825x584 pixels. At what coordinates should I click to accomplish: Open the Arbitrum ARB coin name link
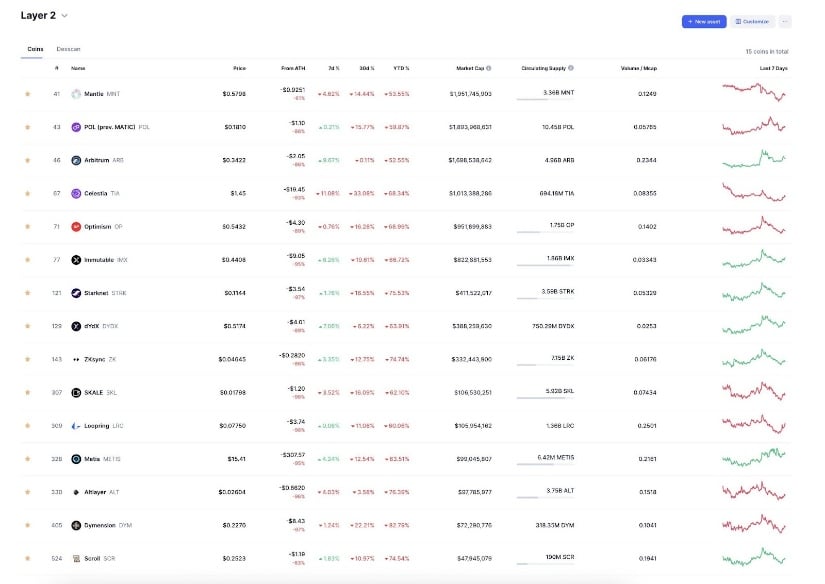click(104, 160)
